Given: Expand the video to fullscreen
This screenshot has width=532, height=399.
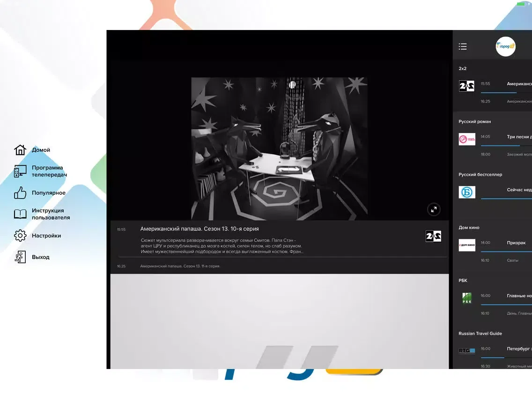Looking at the screenshot, I should (434, 209).
